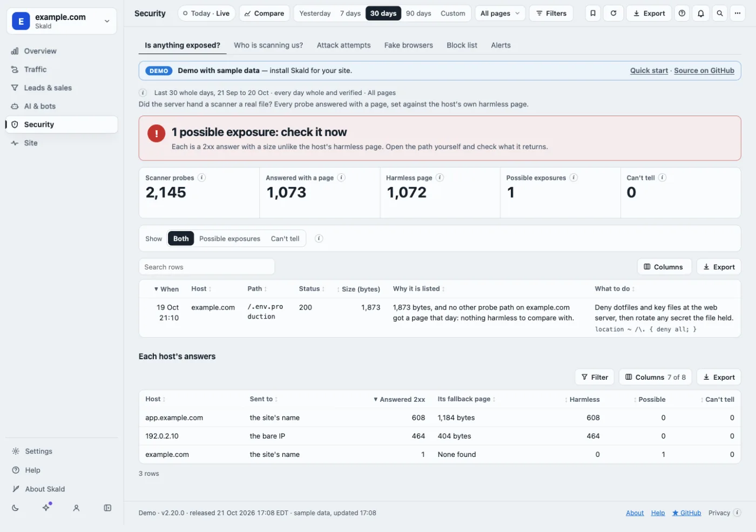The height and width of the screenshot is (532, 756).
Task: Open About Skald page
Action: pos(62,489)
